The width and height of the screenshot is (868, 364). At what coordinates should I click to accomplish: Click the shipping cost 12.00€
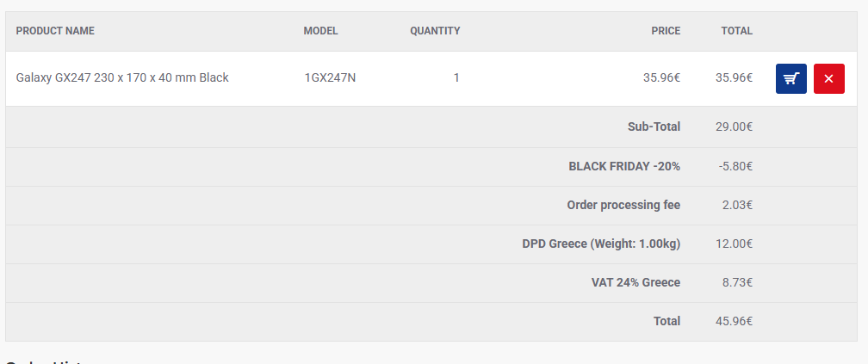[x=734, y=244]
